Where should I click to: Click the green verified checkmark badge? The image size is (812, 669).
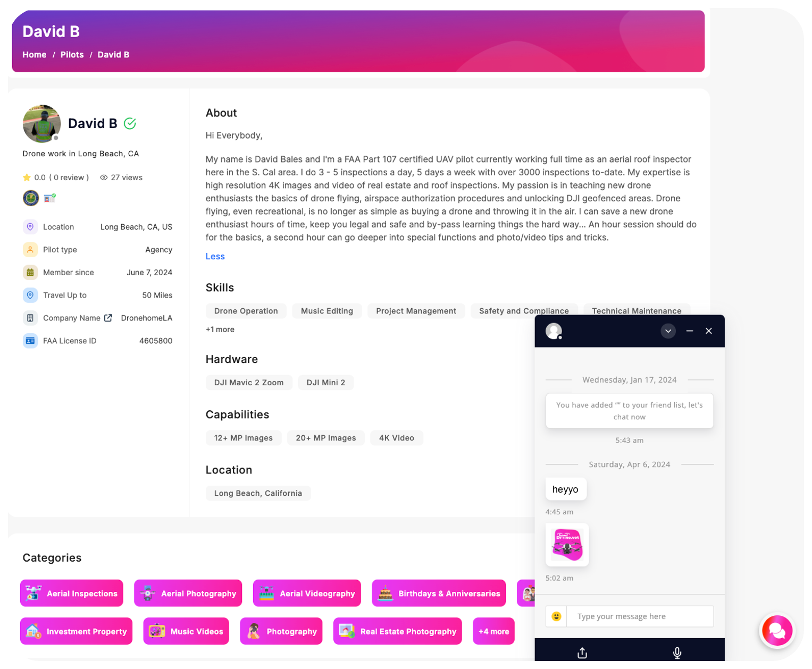click(130, 123)
